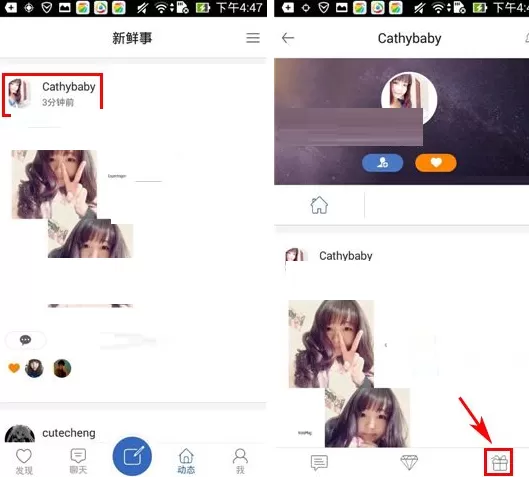Image resolution: width=529 pixels, height=477 pixels.
Task: Tap the comment bubble button under post
Action: pos(26,340)
